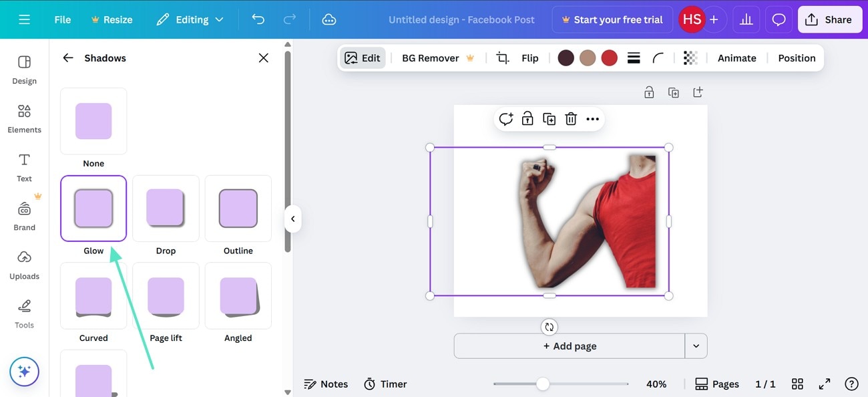This screenshot has width=868, height=397.
Task: Switch to Edit mode on the image toolbar
Action: 363,57
